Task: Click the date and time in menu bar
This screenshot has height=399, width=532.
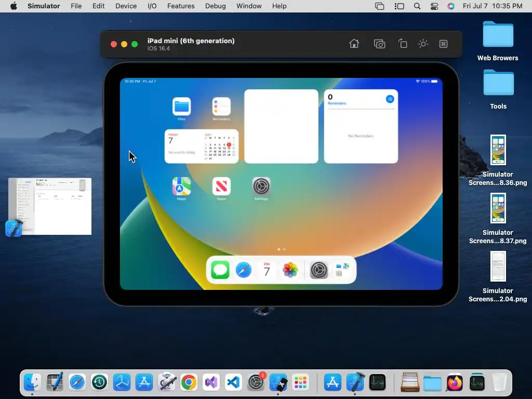Action: point(493,6)
